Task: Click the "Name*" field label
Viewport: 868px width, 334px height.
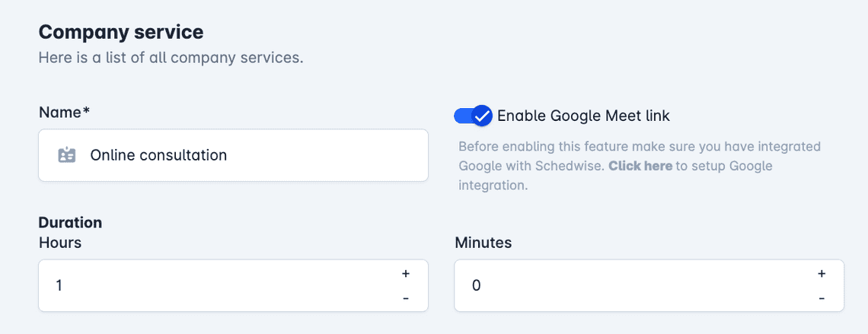Action: pyautogui.click(x=64, y=113)
